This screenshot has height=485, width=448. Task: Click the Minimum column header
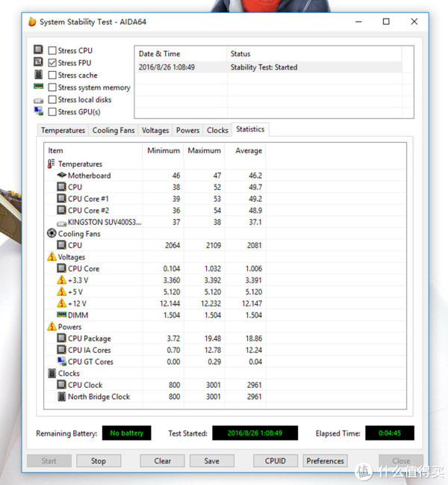(163, 150)
